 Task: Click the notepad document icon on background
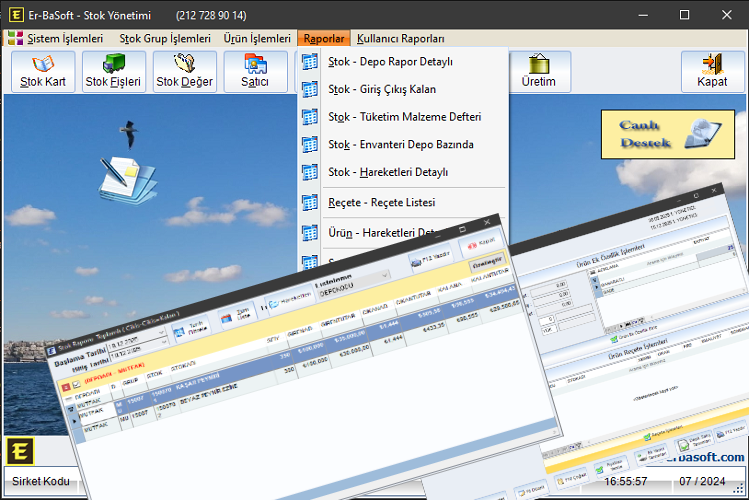(127, 177)
